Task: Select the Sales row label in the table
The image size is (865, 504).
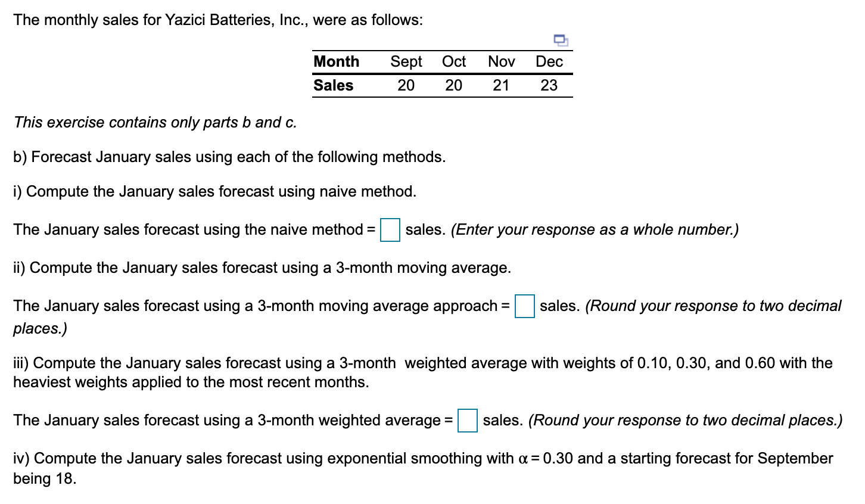Action: click(x=333, y=85)
